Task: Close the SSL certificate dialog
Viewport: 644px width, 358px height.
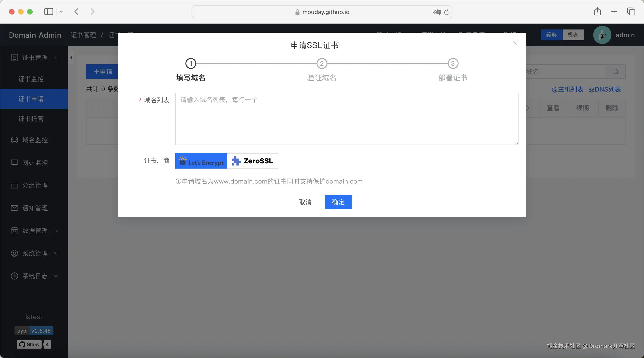Action: 515,43
